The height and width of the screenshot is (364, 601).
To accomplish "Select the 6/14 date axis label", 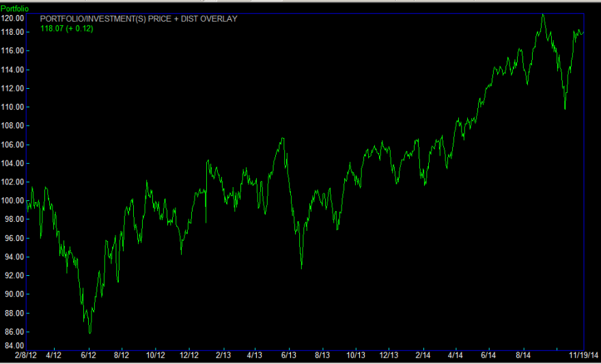I will coord(489,356).
